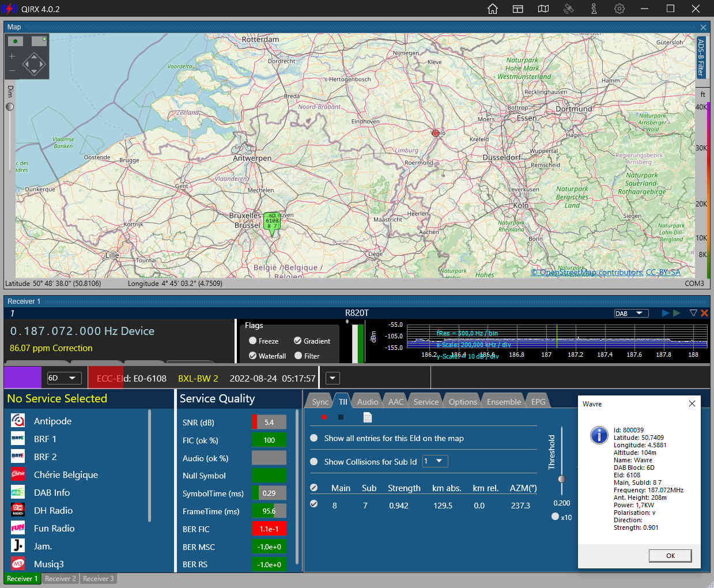Adjust the Threshold slider handle
Screen dimensions: 714x588
(x=561, y=478)
